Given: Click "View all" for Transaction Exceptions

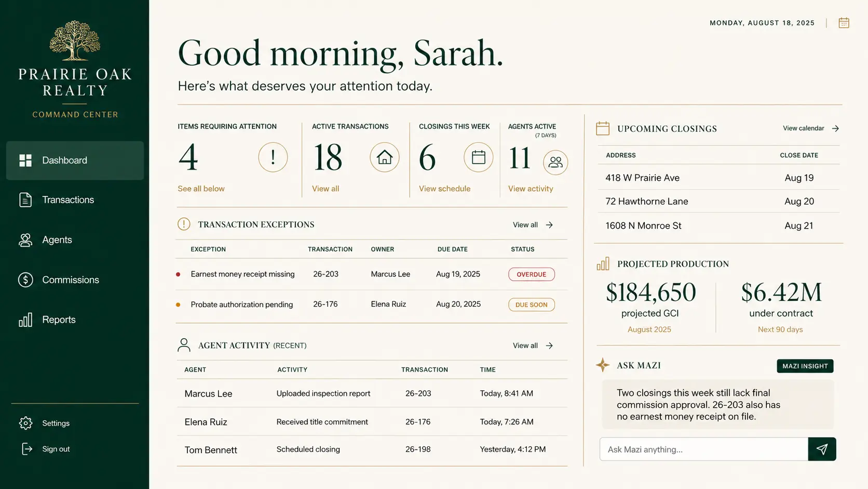Looking at the screenshot, I should [533, 225].
